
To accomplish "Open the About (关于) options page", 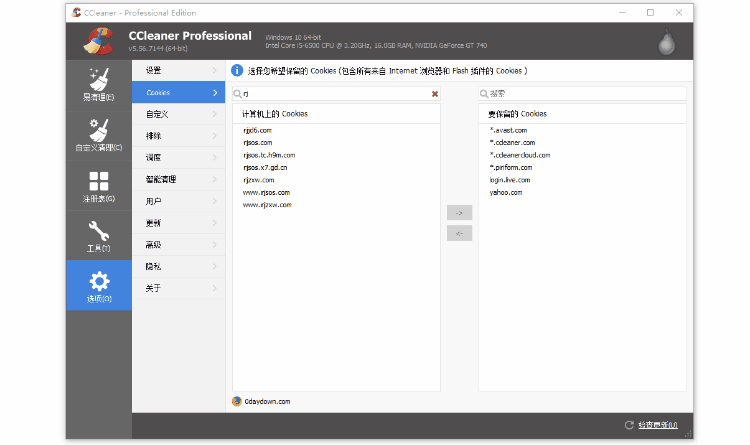I will click(x=178, y=288).
